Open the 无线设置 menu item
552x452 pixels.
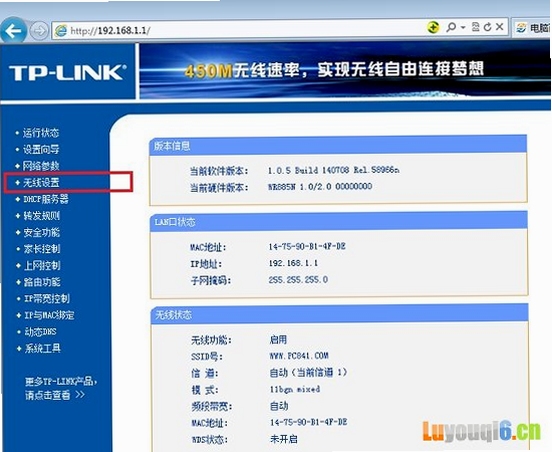41,182
